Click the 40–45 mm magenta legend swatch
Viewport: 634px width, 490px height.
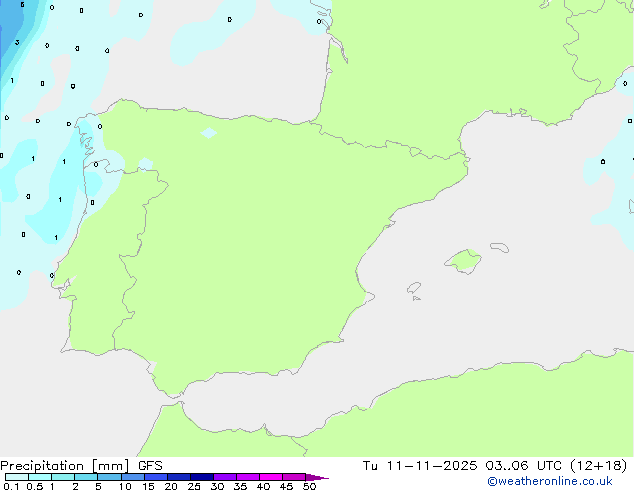(x=271, y=477)
